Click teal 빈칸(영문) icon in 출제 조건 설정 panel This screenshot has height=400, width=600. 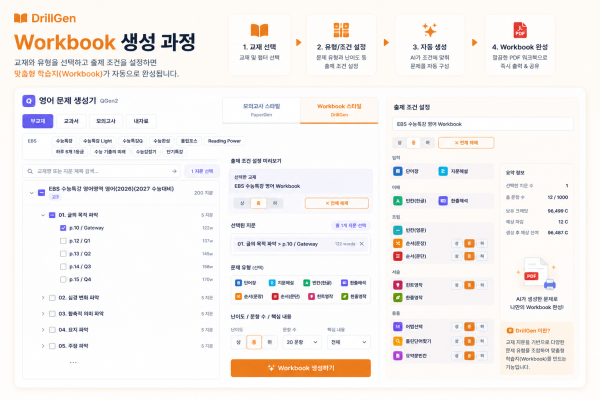[398, 230]
